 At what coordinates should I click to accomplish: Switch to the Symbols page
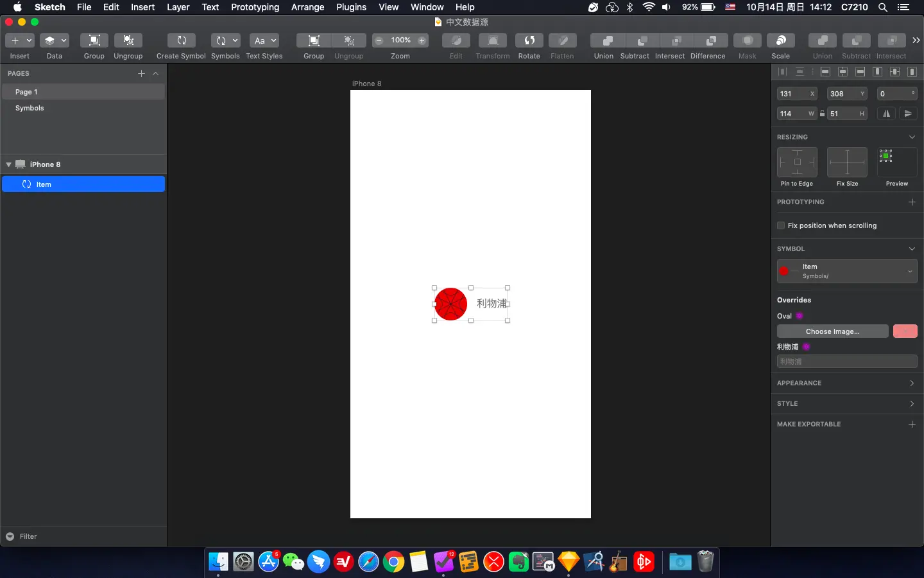83,108
